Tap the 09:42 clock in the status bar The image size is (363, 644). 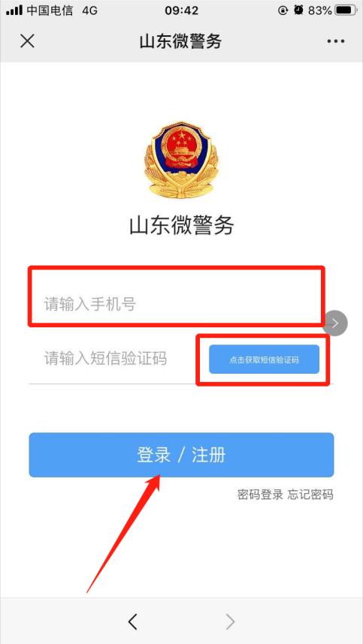click(182, 11)
